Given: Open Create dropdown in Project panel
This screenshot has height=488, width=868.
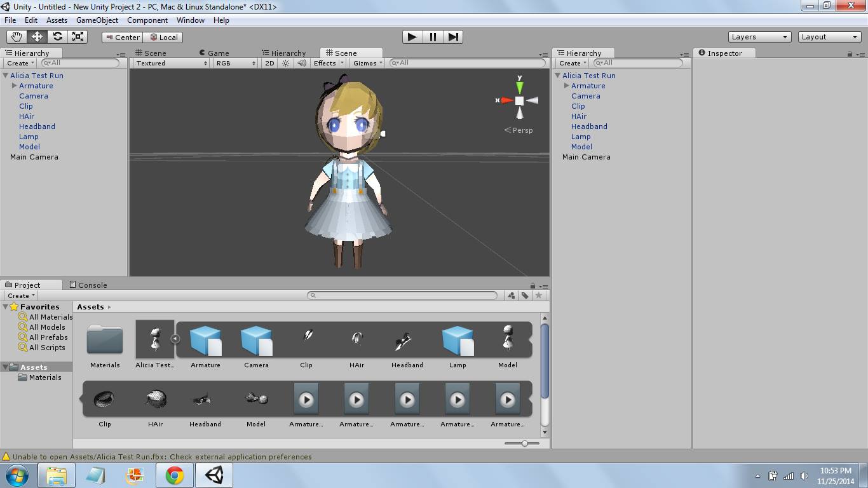Looking at the screenshot, I should (21, 295).
